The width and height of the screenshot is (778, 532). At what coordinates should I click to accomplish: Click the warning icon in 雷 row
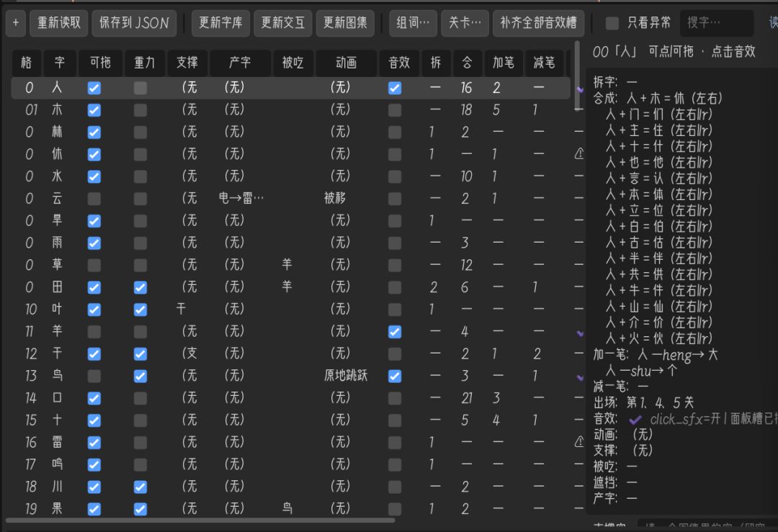click(579, 442)
